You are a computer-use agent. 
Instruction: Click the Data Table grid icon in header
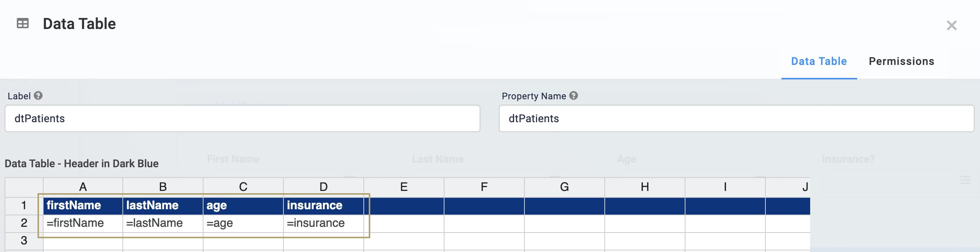coord(23,24)
